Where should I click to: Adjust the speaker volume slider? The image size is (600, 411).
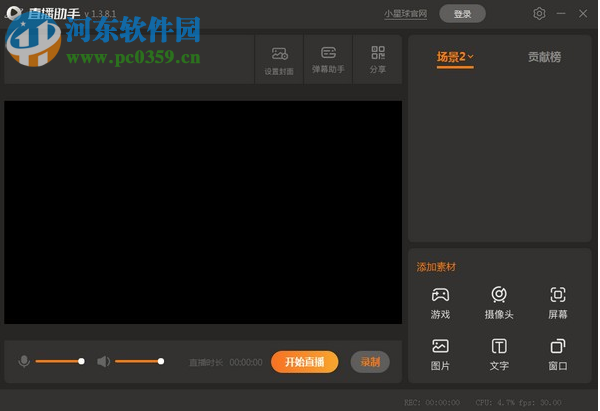139,361
